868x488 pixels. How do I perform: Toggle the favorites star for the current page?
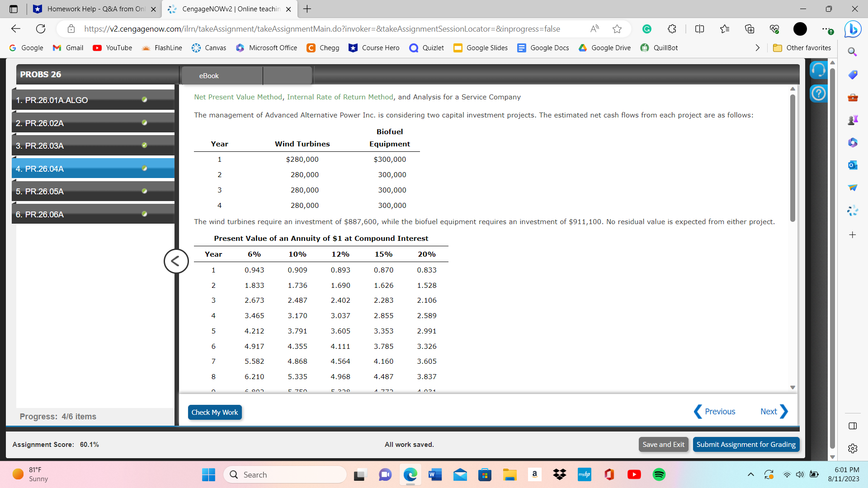(x=617, y=29)
